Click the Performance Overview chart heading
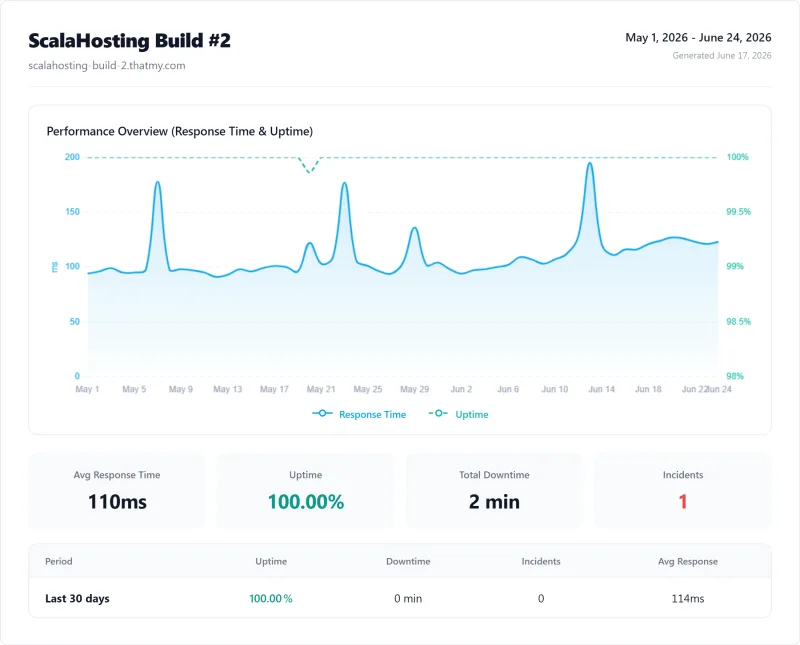This screenshot has height=645, width=800. 180,131
